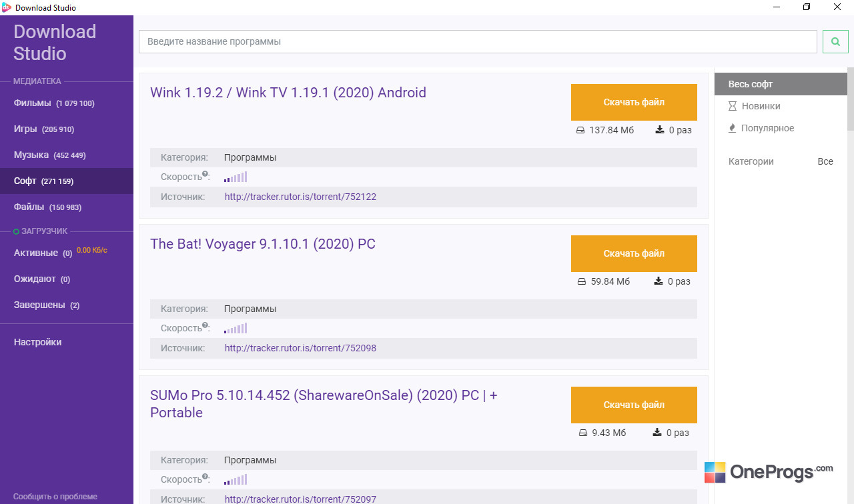Click the speed bars indicator for SUMo Pro
This screenshot has width=854, height=504.
pos(236,479)
